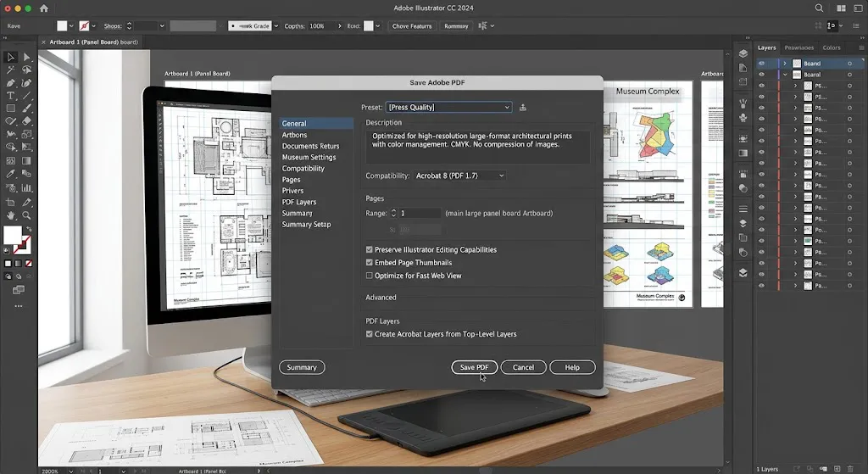Click the Cancel button
This screenshot has width=868, height=474.
pyautogui.click(x=523, y=367)
